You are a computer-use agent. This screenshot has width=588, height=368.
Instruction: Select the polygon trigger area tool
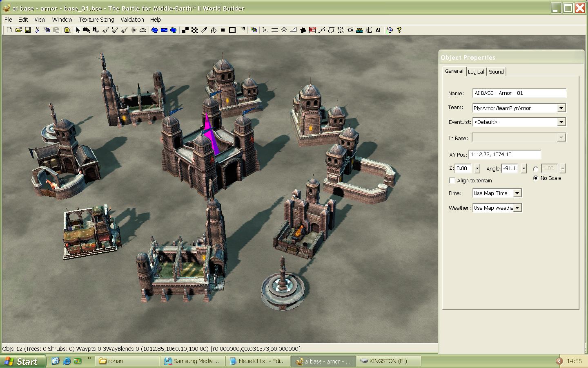click(331, 30)
